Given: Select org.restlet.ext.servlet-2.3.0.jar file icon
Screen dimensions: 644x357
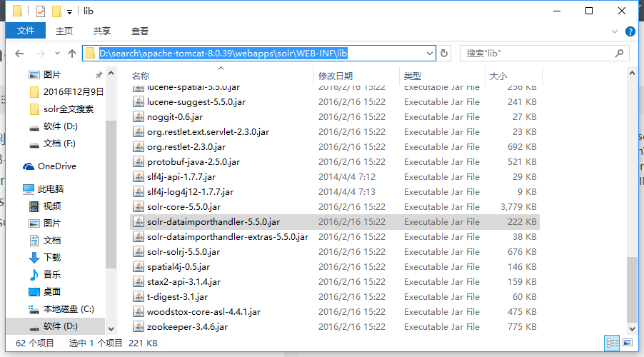Looking at the screenshot, I should (139, 132).
